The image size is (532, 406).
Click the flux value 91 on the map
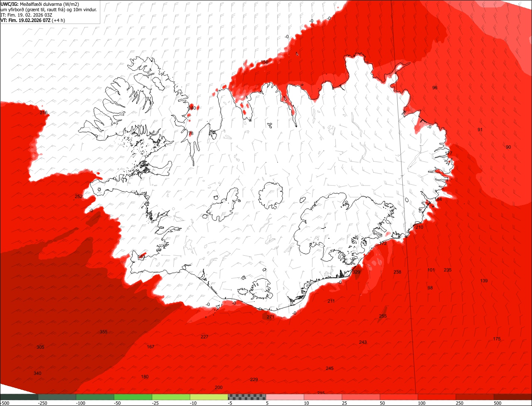tap(480, 130)
